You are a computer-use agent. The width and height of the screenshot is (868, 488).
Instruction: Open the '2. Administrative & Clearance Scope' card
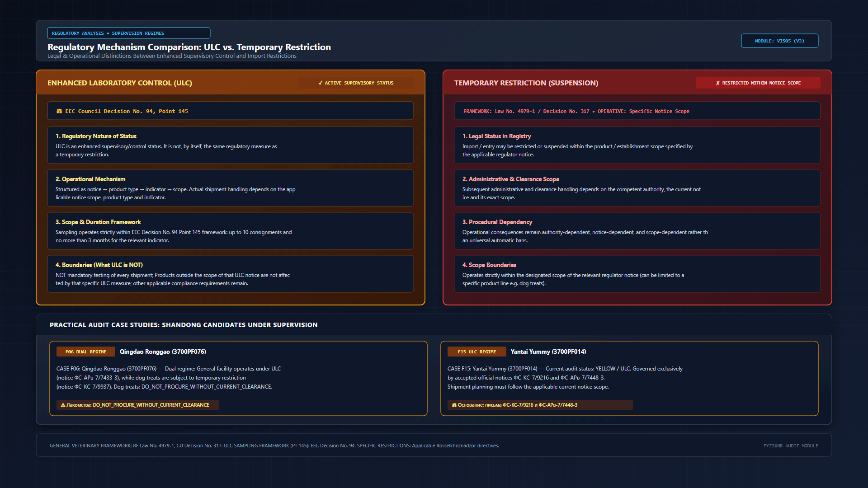coord(637,188)
